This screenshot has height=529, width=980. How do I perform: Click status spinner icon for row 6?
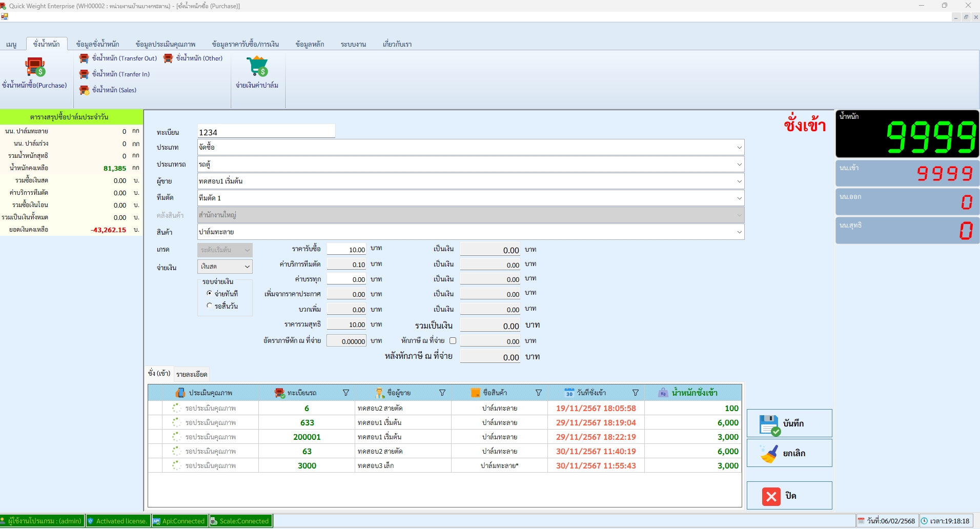176,408
